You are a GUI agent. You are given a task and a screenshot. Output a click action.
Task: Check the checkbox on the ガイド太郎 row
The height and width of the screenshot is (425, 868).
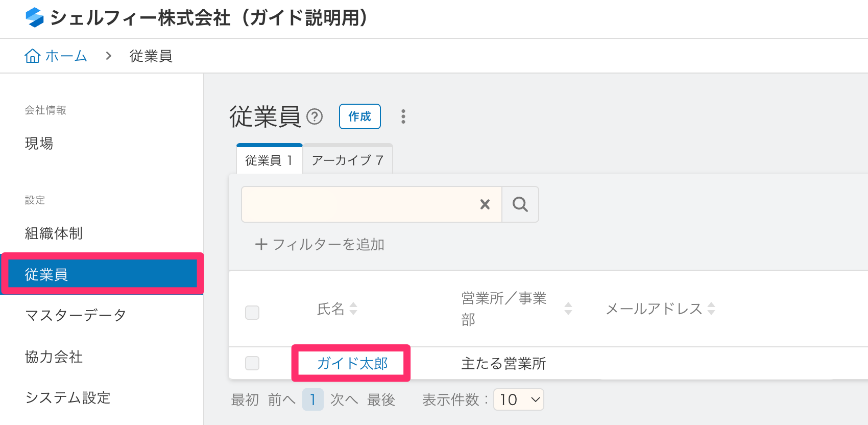coord(252,363)
